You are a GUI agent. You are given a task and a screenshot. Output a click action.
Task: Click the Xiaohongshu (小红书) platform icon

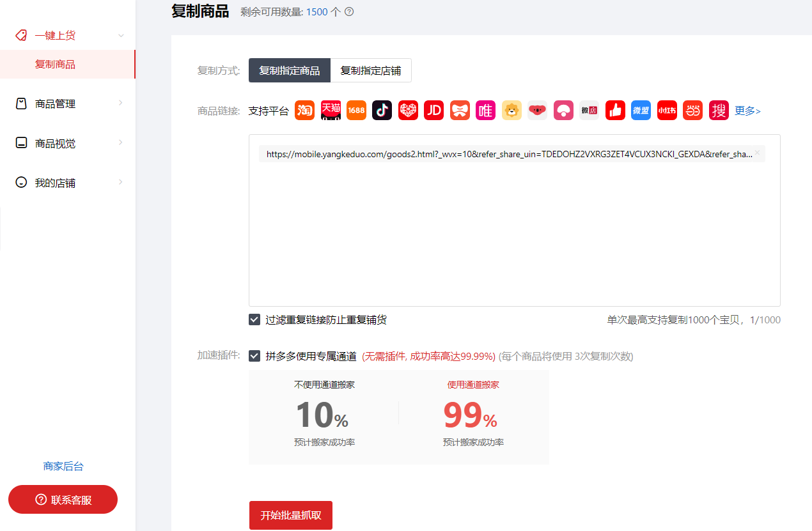[667, 111]
